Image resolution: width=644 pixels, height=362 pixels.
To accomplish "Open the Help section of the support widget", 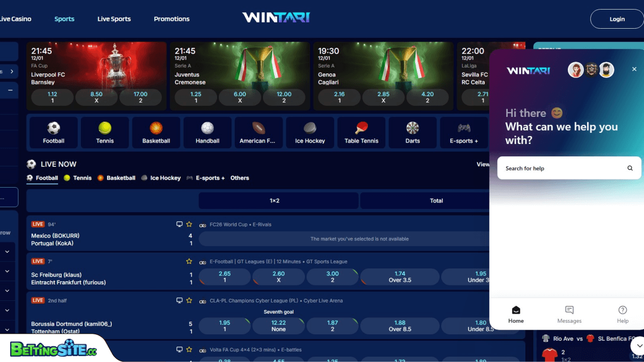I will [x=622, y=314].
